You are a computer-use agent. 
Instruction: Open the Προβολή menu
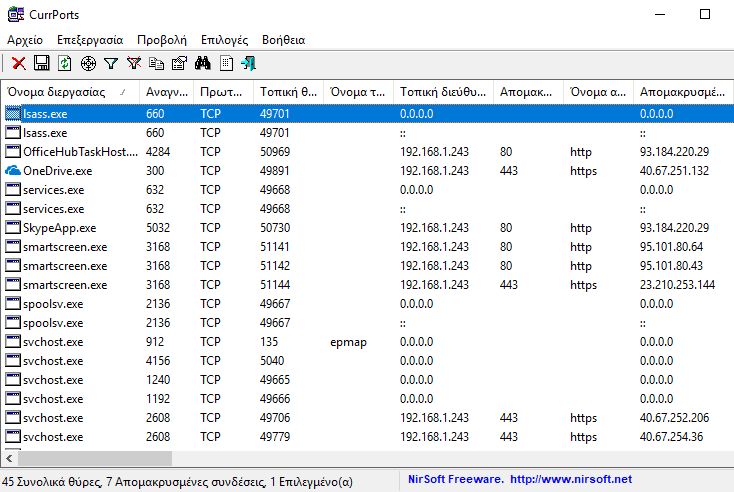click(x=162, y=40)
